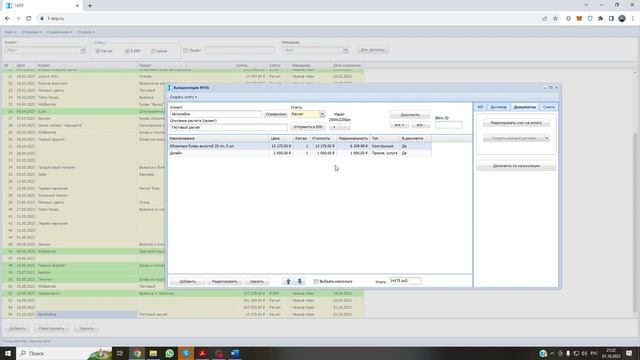The height and width of the screenshot is (360, 640).
Task: Open the 'Создать счет' dropdown menu
Action: point(183,97)
